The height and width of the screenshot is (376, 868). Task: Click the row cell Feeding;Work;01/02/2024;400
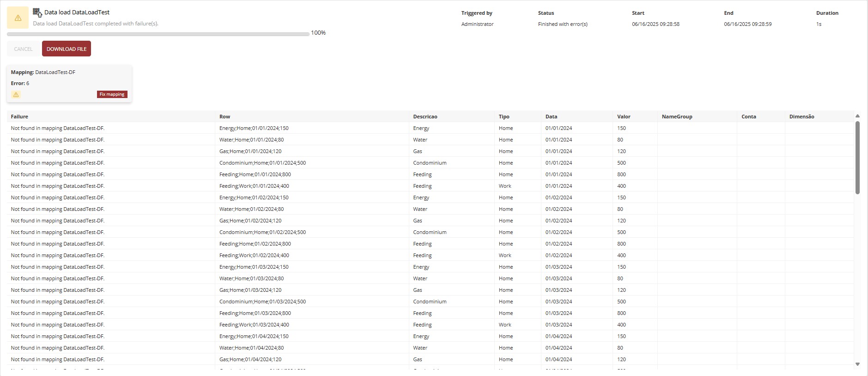[x=312, y=255]
